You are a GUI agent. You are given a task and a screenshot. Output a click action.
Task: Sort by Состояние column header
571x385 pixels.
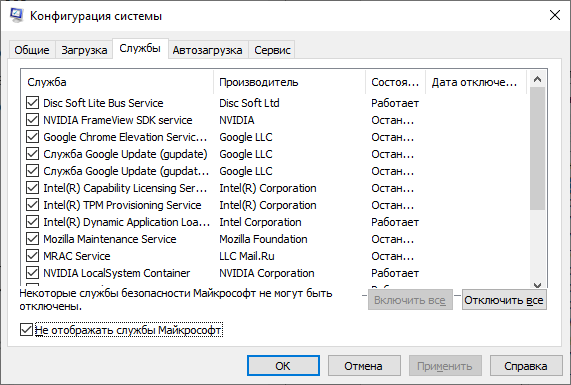coord(395,82)
